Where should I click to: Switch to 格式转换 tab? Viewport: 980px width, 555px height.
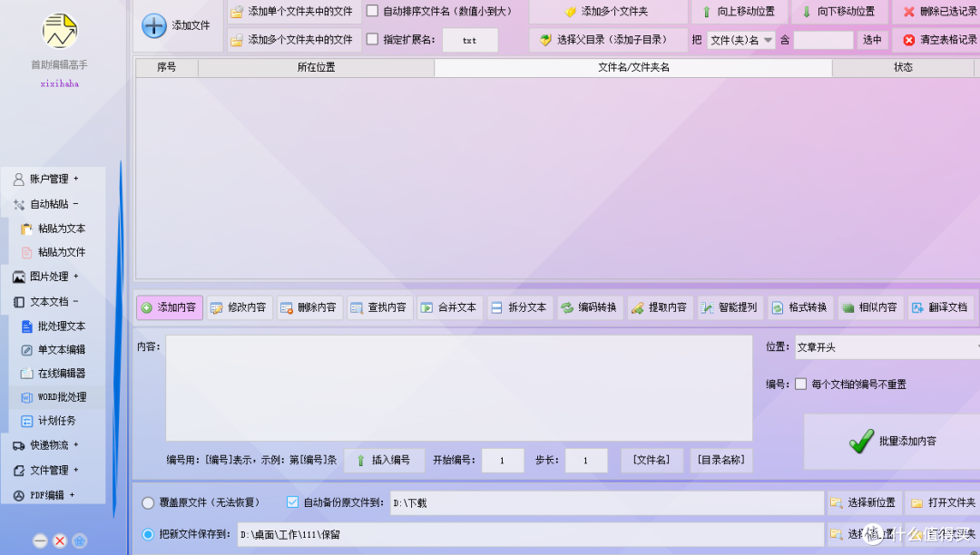tap(800, 307)
